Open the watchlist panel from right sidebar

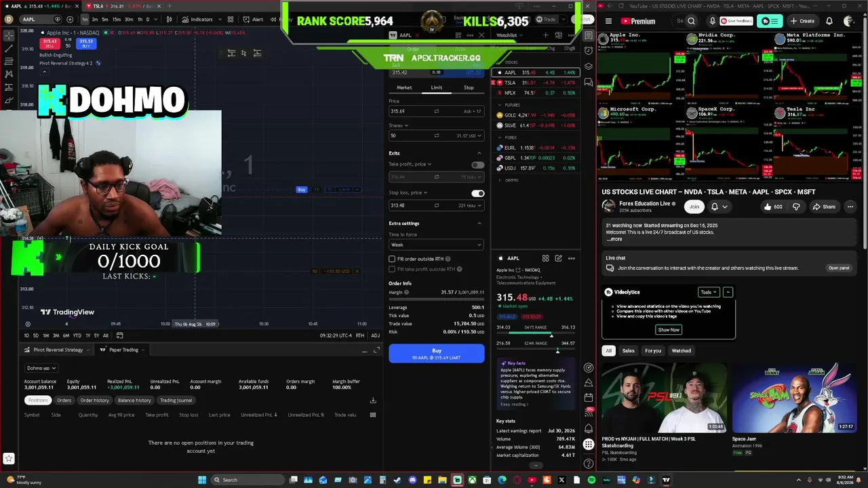588,35
